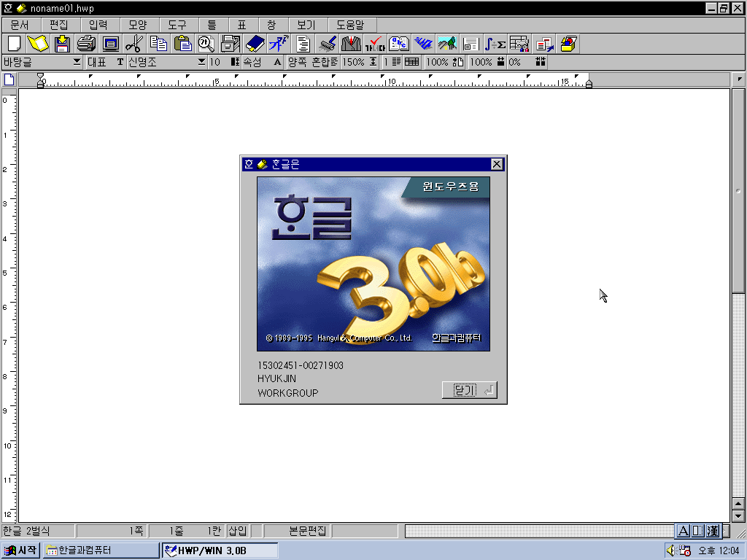Open the file cabinet icon
This screenshot has width=747, height=560.
click(x=231, y=44)
